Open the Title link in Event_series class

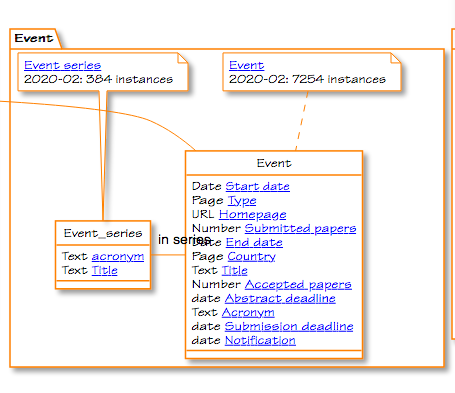[x=104, y=270]
